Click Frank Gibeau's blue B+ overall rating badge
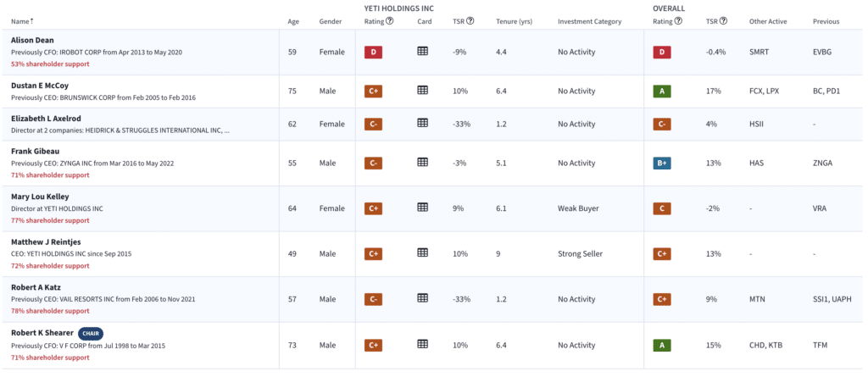The height and width of the screenshot is (377, 868). pos(662,164)
